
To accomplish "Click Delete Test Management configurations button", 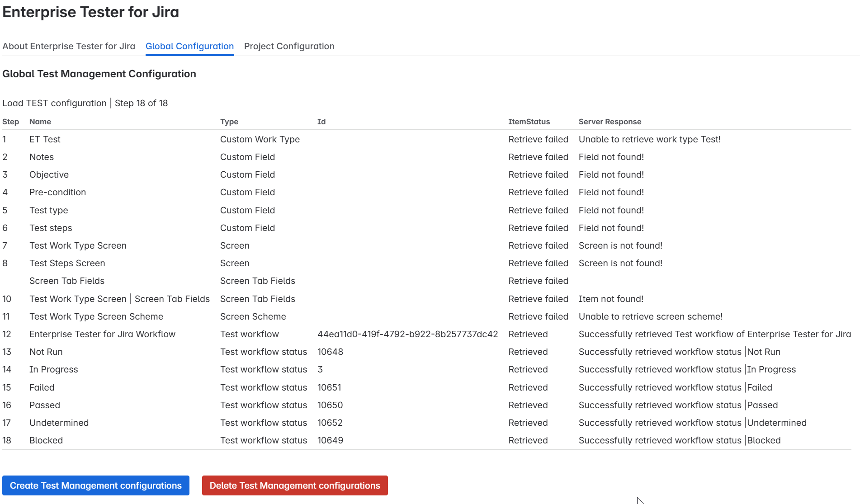I will (295, 485).
